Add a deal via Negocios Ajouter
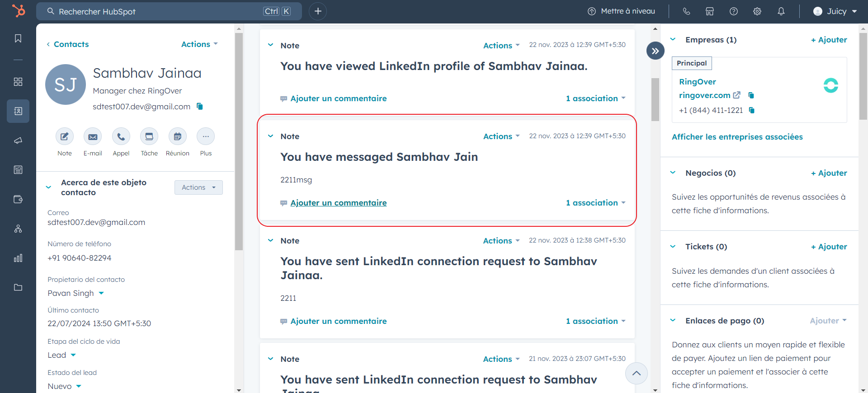Screen dimensions: 868x393 click(829, 173)
